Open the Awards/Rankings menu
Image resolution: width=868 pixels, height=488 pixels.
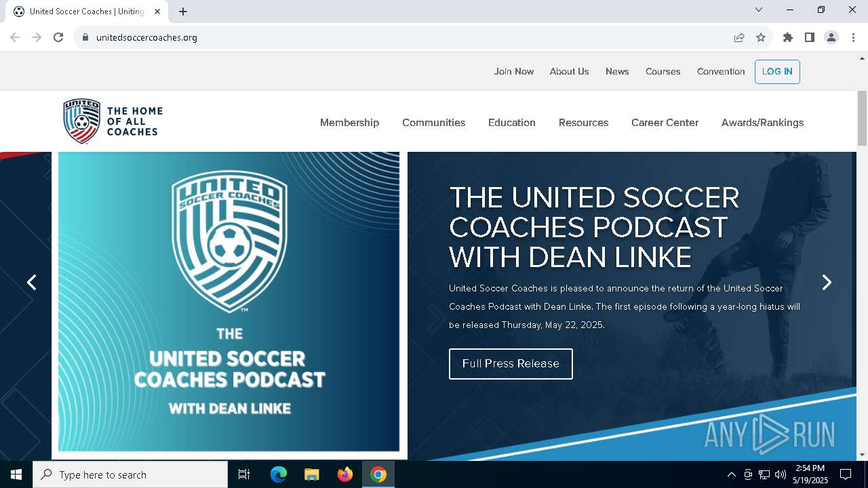pyautogui.click(x=762, y=123)
